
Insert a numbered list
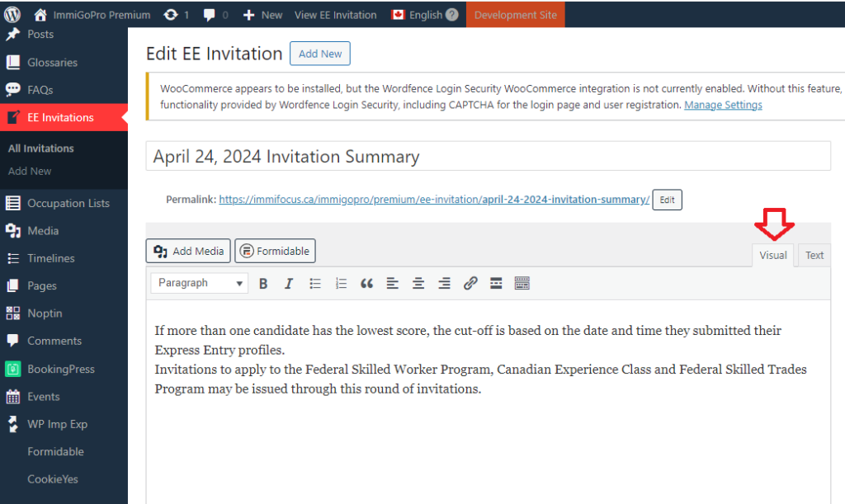tap(341, 284)
